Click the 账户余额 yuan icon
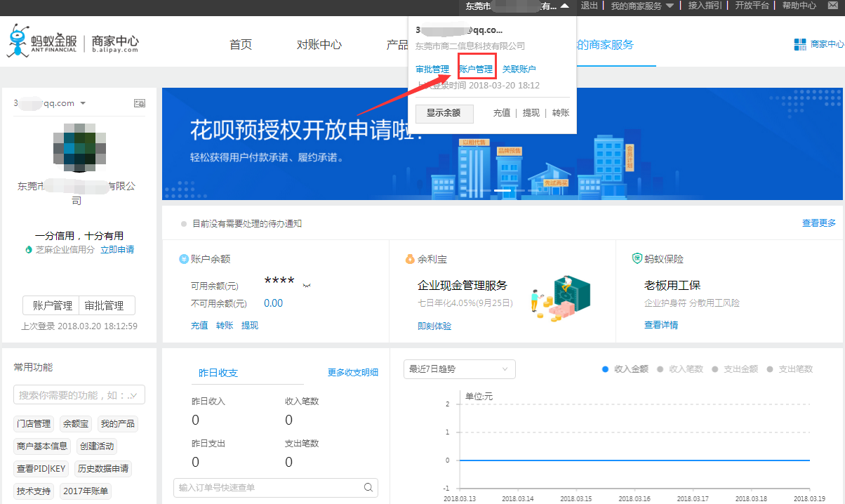 point(184,259)
